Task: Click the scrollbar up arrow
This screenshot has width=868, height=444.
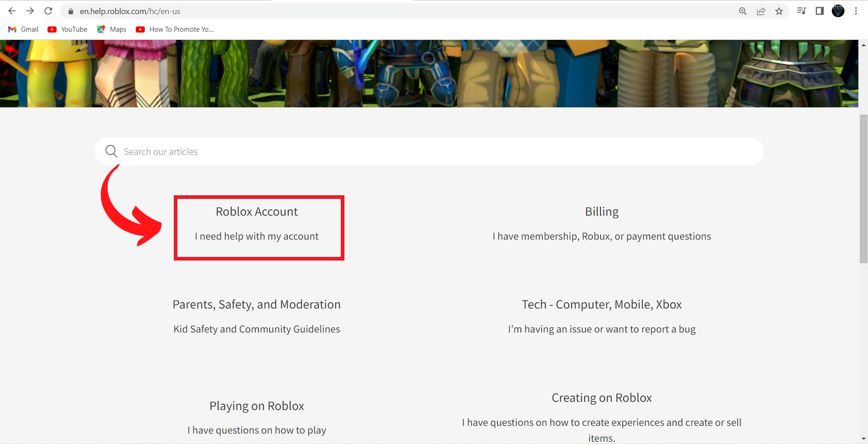Action: coord(863,44)
